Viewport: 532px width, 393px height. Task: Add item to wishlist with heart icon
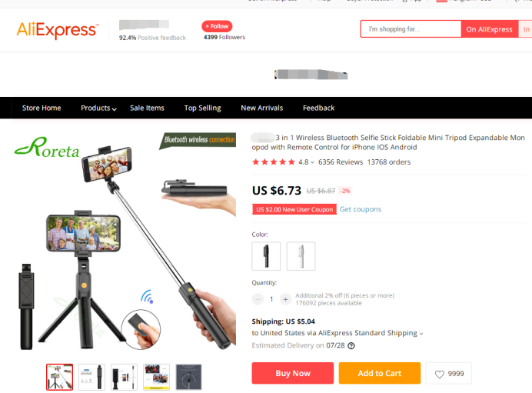pyautogui.click(x=448, y=374)
